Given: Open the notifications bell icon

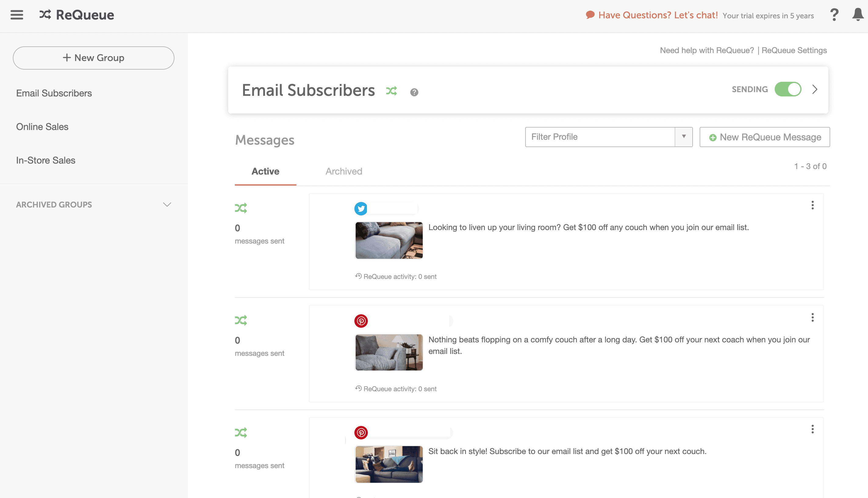Looking at the screenshot, I should [x=858, y=15].
